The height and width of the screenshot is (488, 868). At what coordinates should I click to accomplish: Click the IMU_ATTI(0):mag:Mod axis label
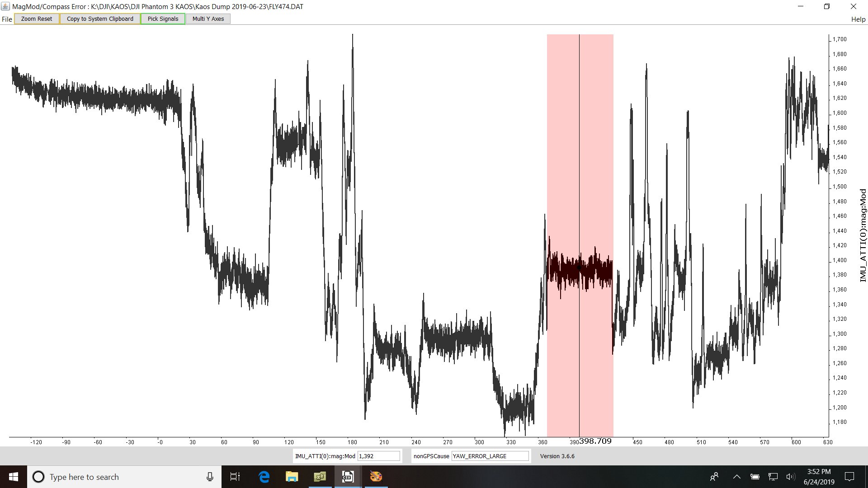pos(863,235)
